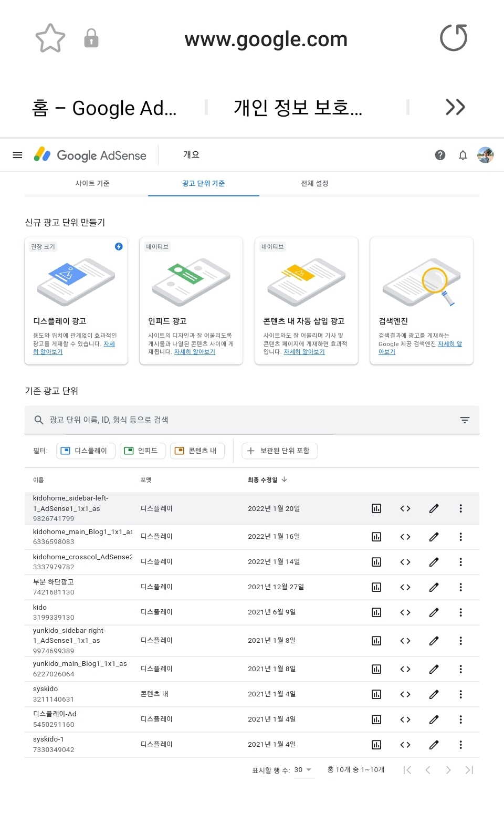Open notifications bell

pos(463,155)
